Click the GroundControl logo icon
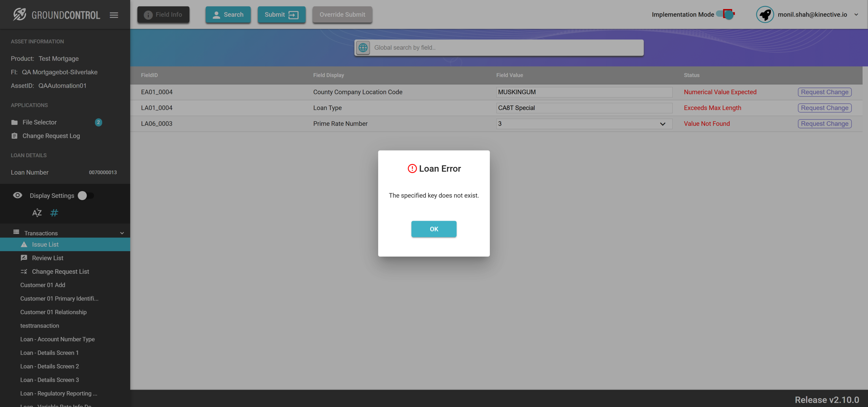The width and height of the screenshot is (868, 407). [x=20, y=15]
